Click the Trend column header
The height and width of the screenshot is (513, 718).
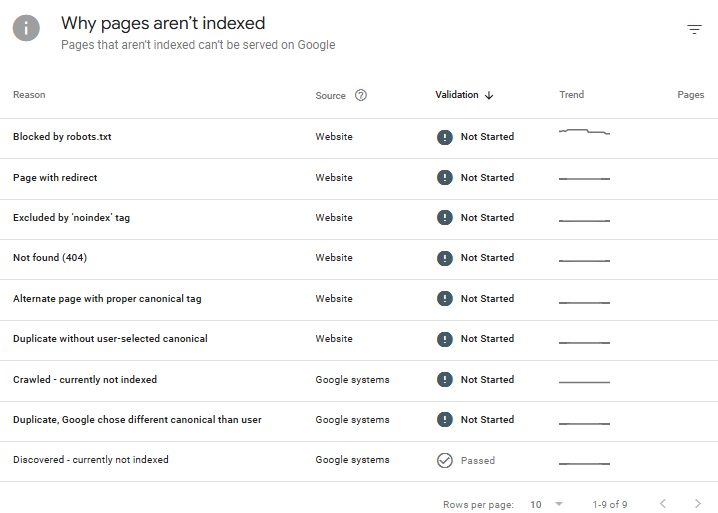click(x=571, y=95)
